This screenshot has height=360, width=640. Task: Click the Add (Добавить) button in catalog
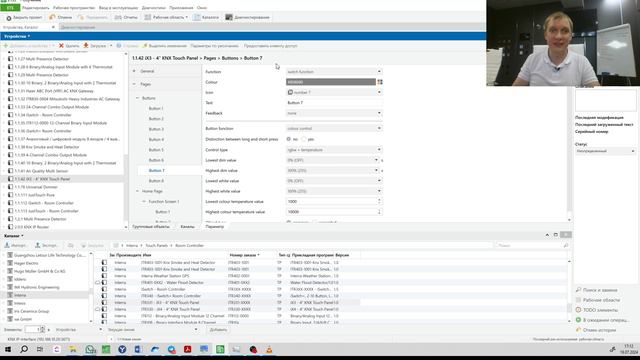pos(218,330)
